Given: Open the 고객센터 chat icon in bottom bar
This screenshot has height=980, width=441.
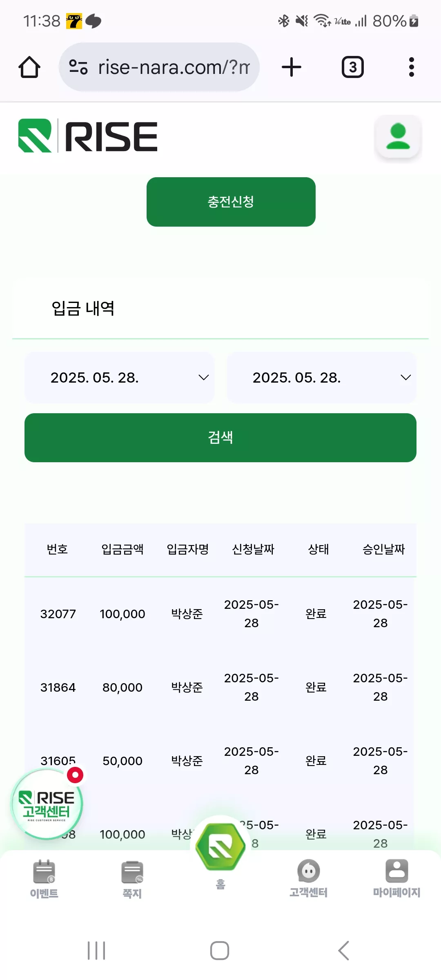Looking at the screenshot, I should click(309, 871).
